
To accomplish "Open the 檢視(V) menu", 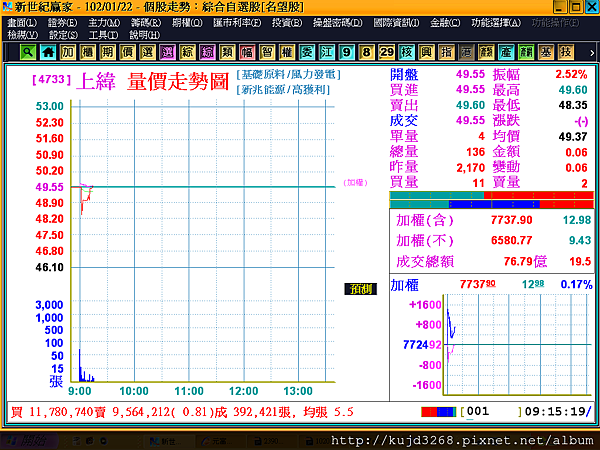I will pos(23,35).
